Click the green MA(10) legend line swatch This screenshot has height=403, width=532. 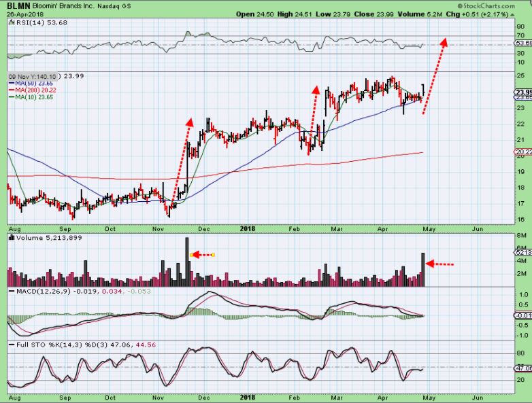[x=11, y=97]
